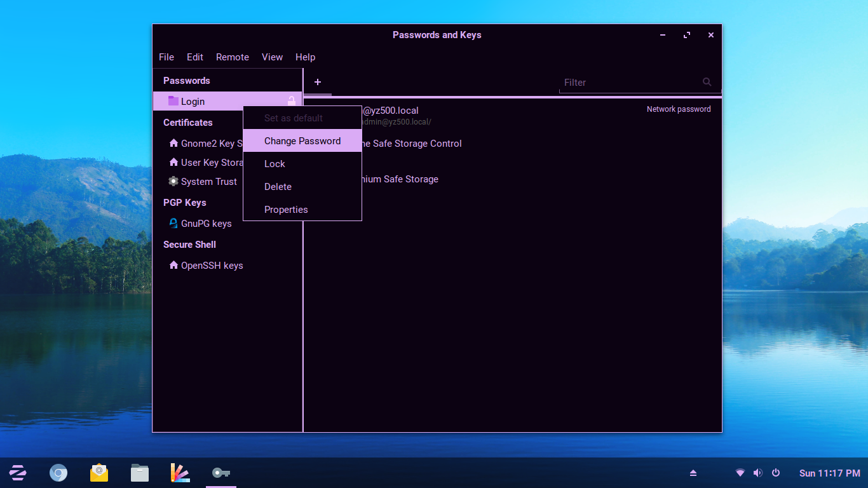The image size is (868, 488).
Task: Open the Zorin start menu icon
Action: click(x=18, y=473)
